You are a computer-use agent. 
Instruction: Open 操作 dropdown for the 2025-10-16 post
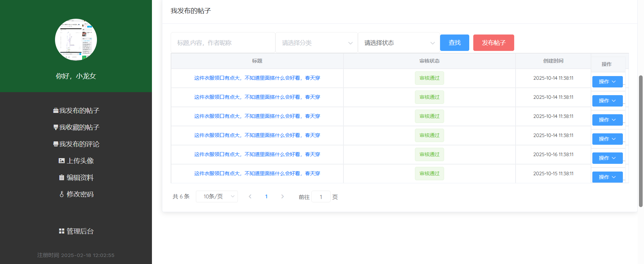click(x=607, y=158)
